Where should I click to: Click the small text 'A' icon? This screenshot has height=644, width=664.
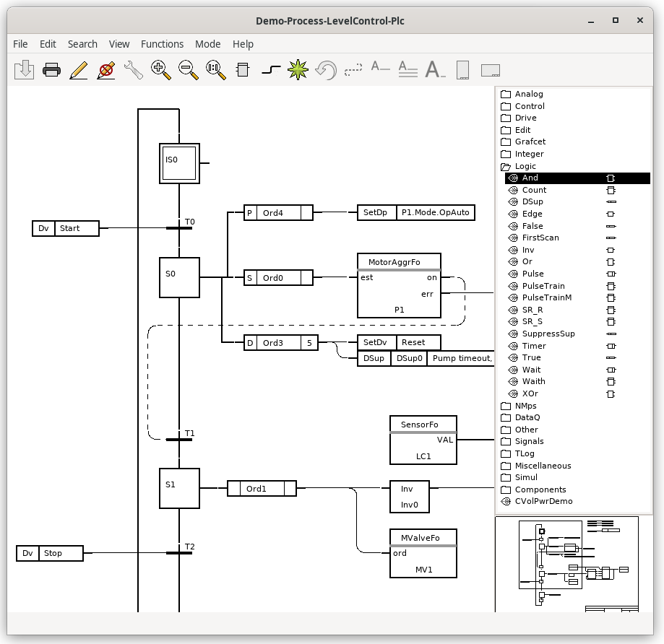[380, 67]
